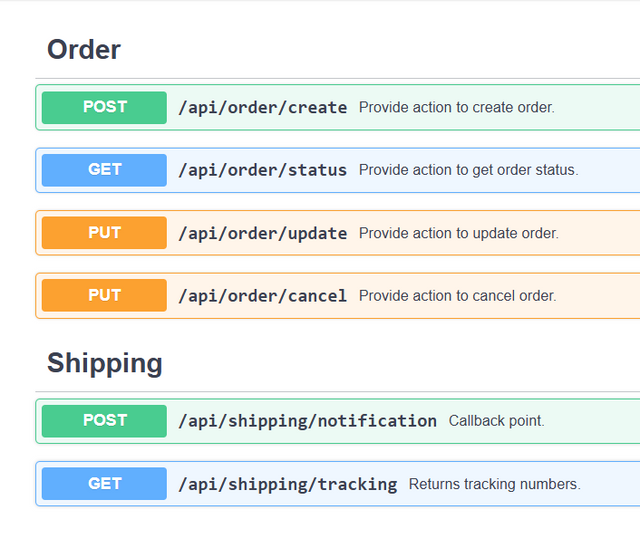
Task: Click the PUT badge for order update
Action: point(104,233)
